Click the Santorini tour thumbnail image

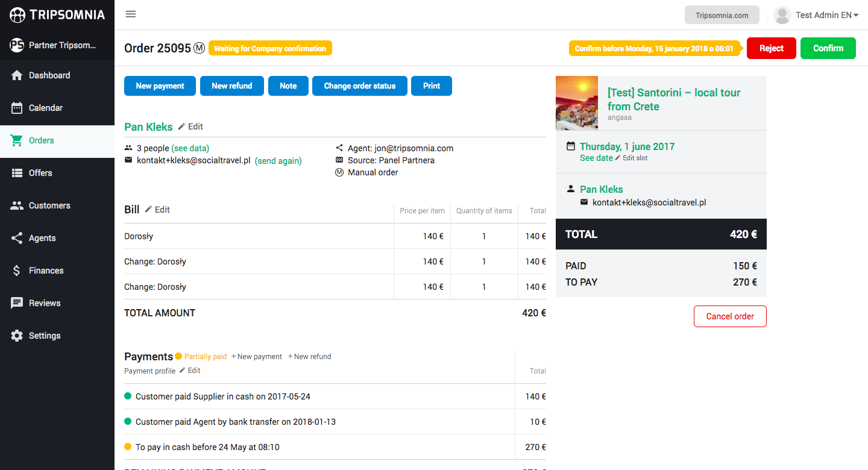coord(577,103)
